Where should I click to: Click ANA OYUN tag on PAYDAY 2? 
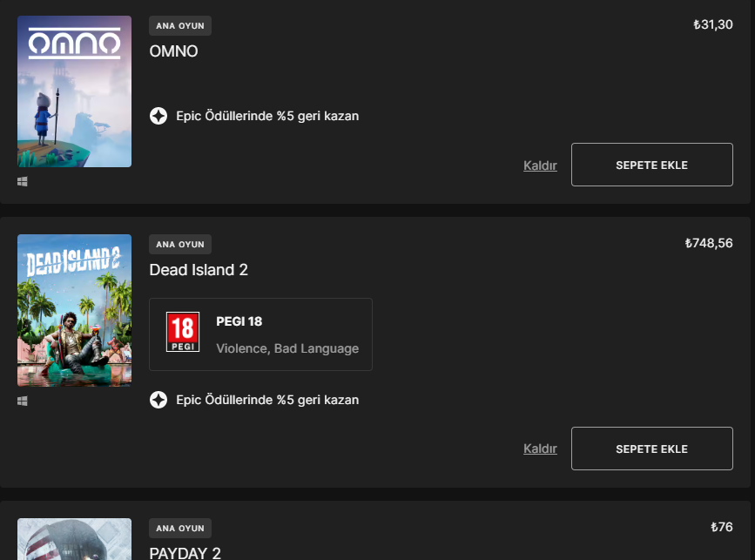click(180, 529)
